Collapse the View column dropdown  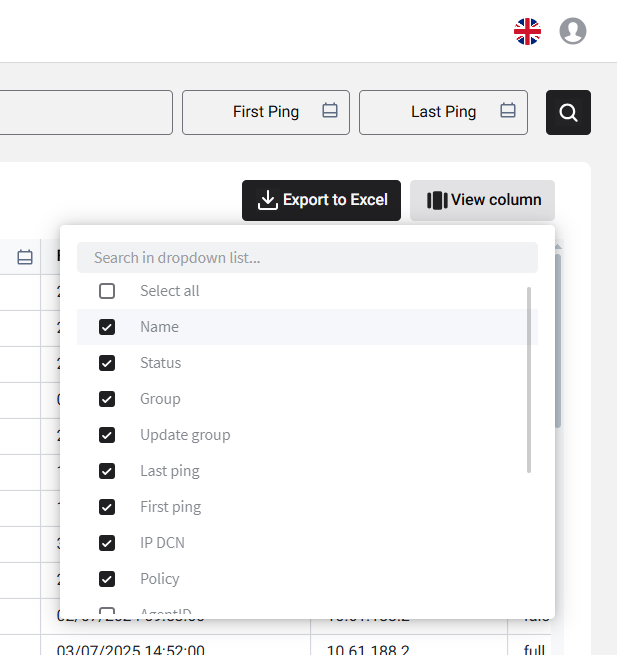pos(482,200)
